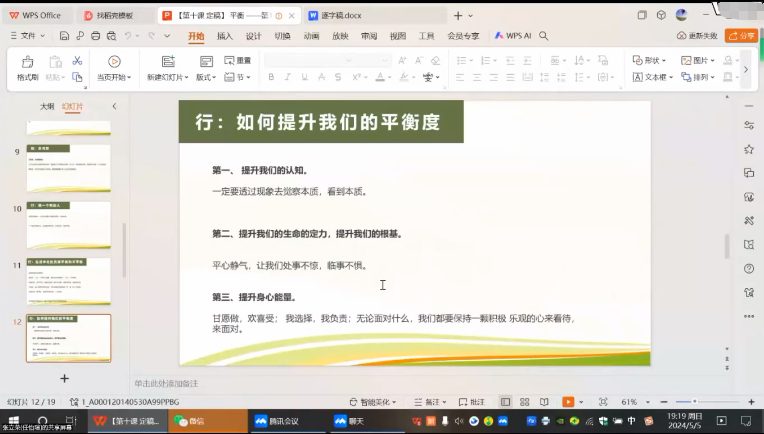Add a slide with the plus button below thumbnails
The width and height of the screenshot is (764, 434).
[64, 378]
